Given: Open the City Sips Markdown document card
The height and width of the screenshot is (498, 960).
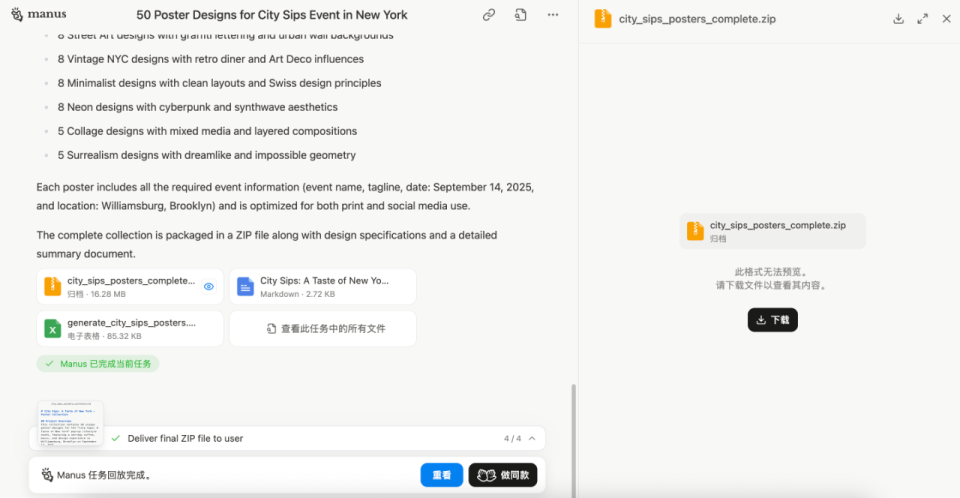Looking at the screenshot, I should 323,287.
